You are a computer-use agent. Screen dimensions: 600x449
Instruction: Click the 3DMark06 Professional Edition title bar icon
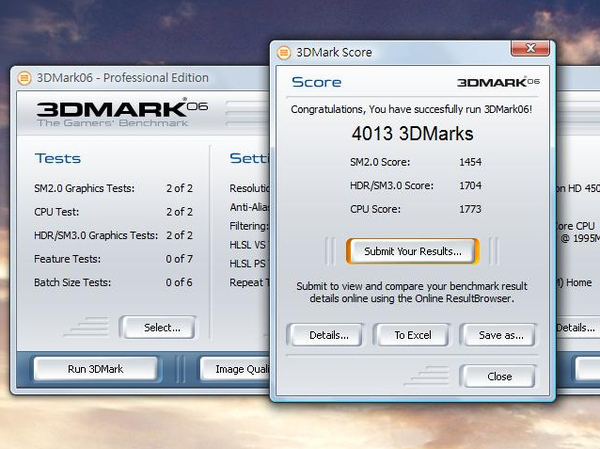tap(24, 78)
